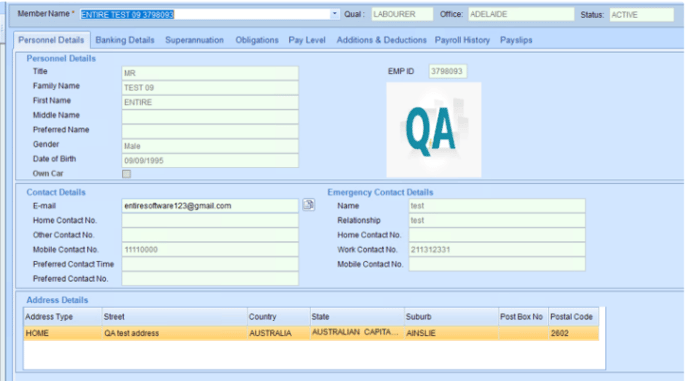Click the 2602 postal code cell

[x=573, y=333]
